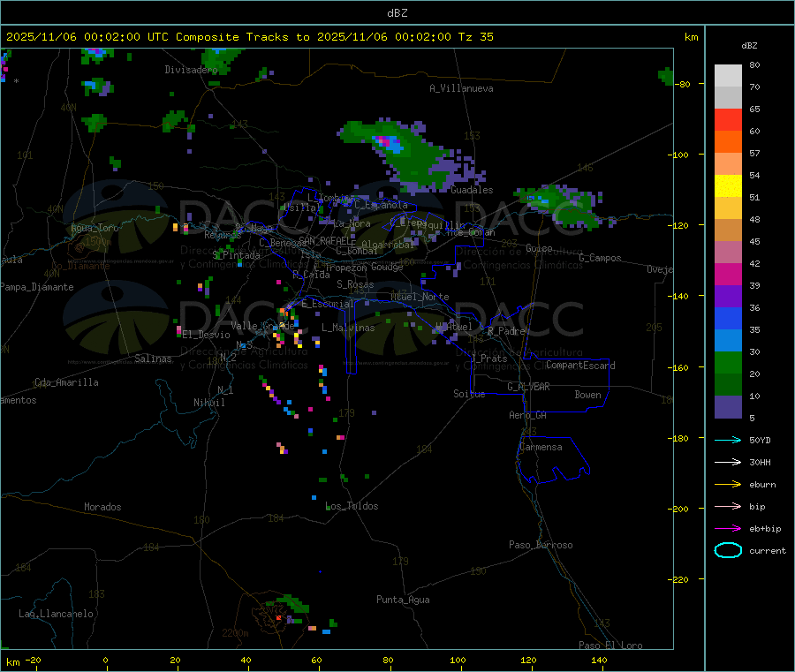Click the G_ALVEAR map label

[x=528, y=387]
